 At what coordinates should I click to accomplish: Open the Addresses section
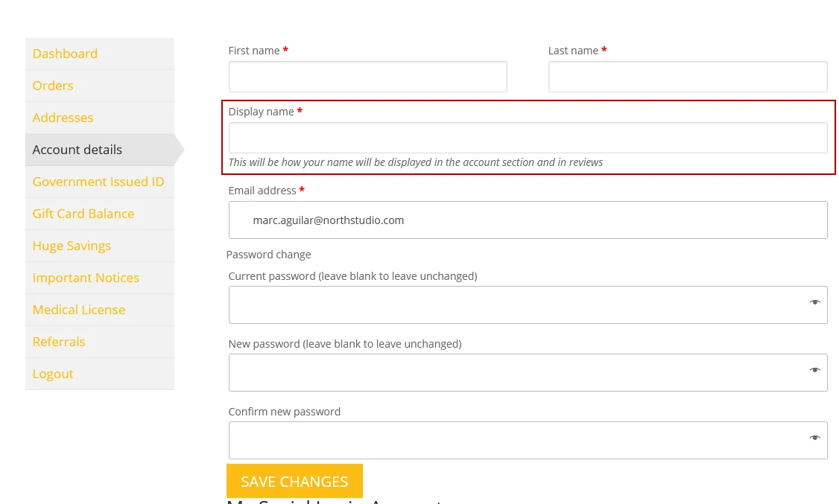[x=63, y=118]
